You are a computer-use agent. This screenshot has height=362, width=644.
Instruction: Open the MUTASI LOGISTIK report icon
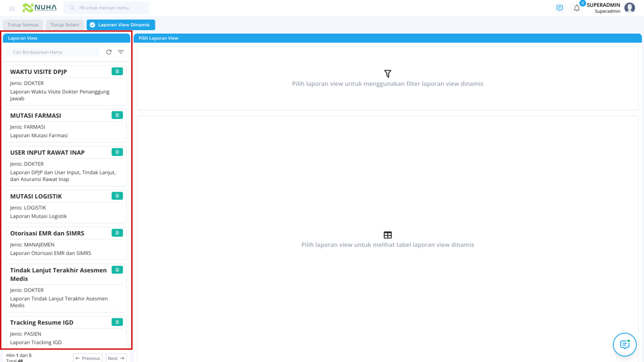(117, 196)
